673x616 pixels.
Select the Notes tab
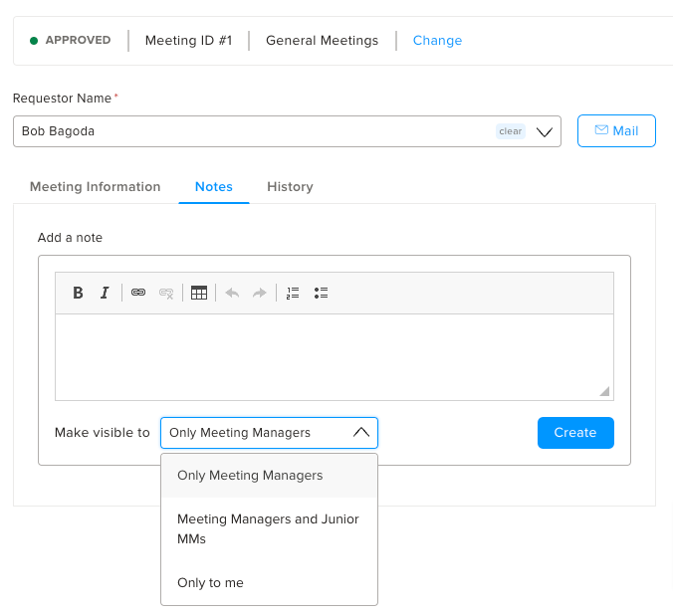(214, 187)
